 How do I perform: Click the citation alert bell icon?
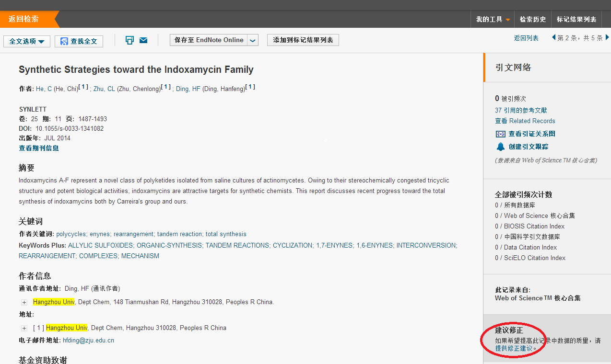point(501,147)
